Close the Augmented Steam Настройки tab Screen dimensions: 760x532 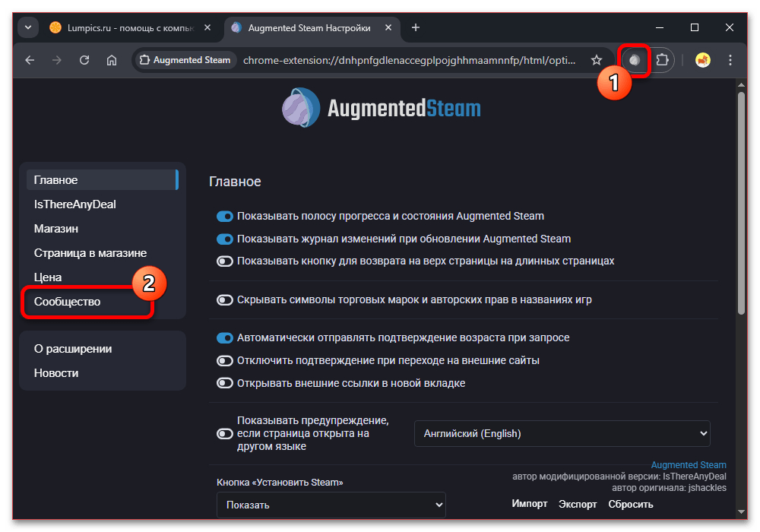[x=388, y=27]
